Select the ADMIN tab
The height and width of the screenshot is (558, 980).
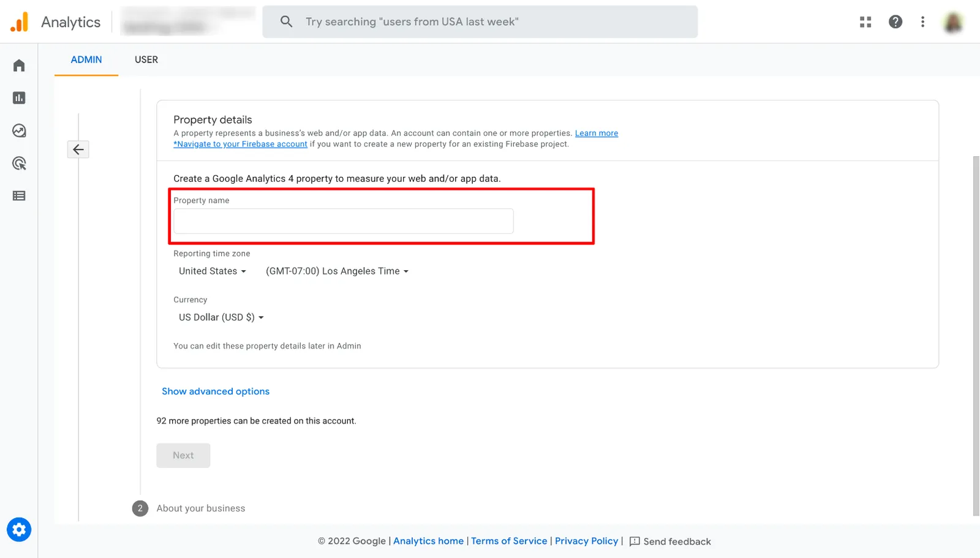point(86,59)
